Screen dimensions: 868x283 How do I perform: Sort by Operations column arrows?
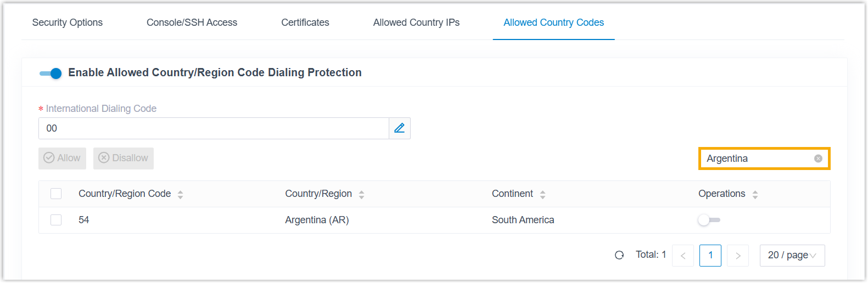pyautogui.click(x=755, y=194)
